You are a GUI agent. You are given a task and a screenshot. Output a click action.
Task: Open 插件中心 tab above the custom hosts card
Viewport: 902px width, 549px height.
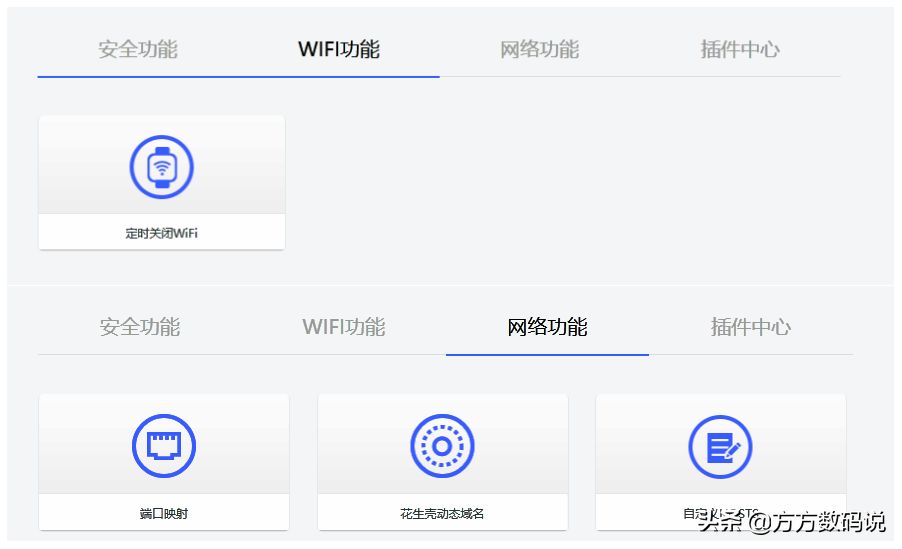(x=751, y=327)
